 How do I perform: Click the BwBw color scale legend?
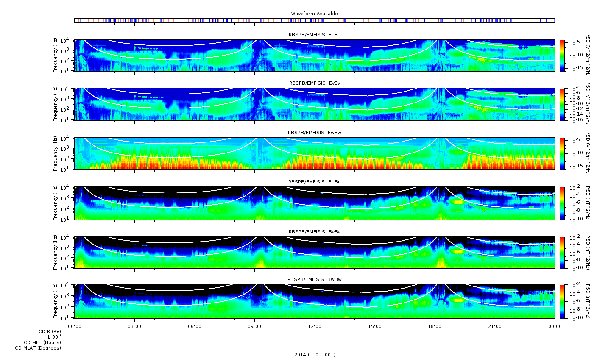[x=562, y=301]
